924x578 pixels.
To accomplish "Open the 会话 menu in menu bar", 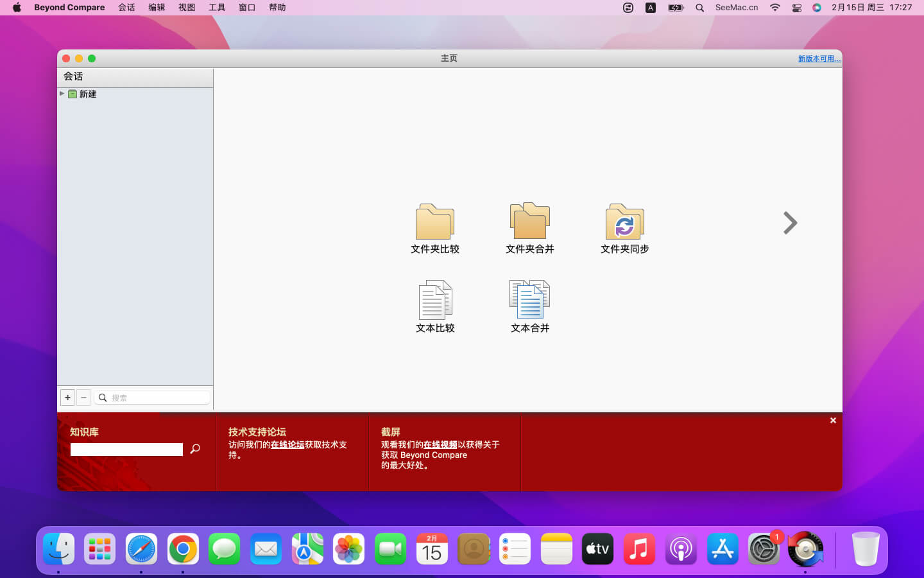I will (x=126, y=8).
